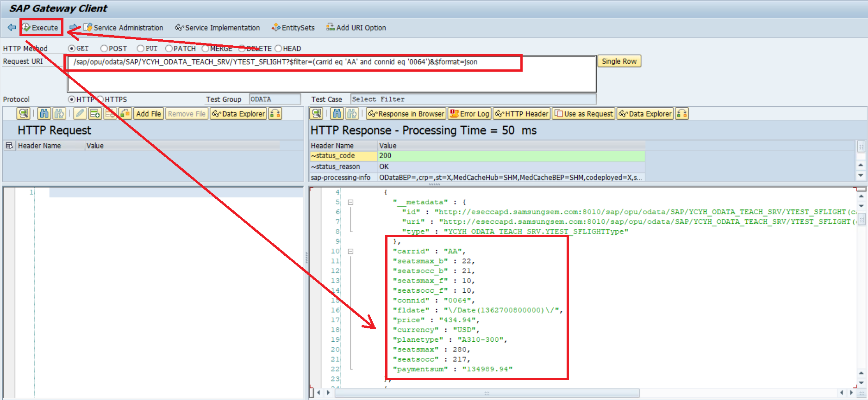Select the HEAD HTTP method
Screen dimensions: 868x400
click(278, 49)
